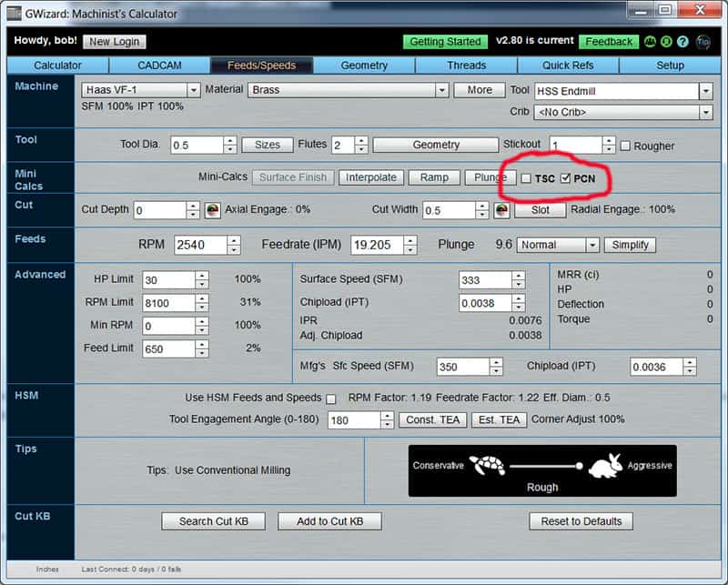Viewport: 728px width, 585px height.
Task: Open the tool Sizes button
Action: click(x=268, y=145)
